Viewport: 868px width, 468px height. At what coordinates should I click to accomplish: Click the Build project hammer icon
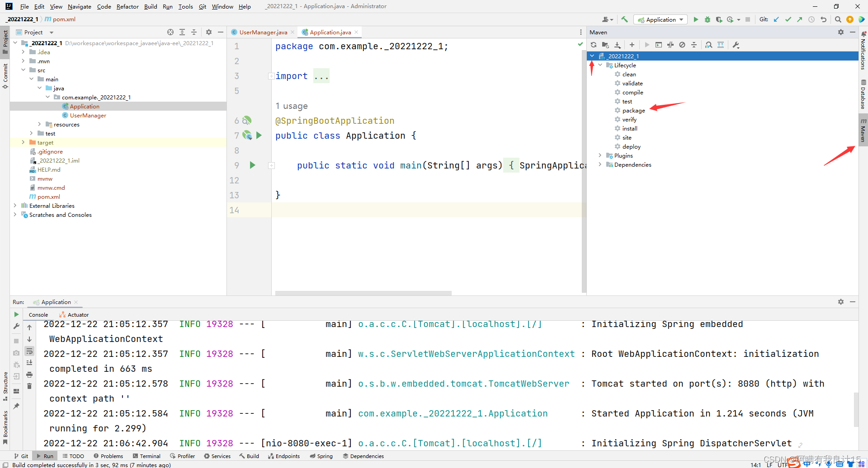click(x=625, y=19)
